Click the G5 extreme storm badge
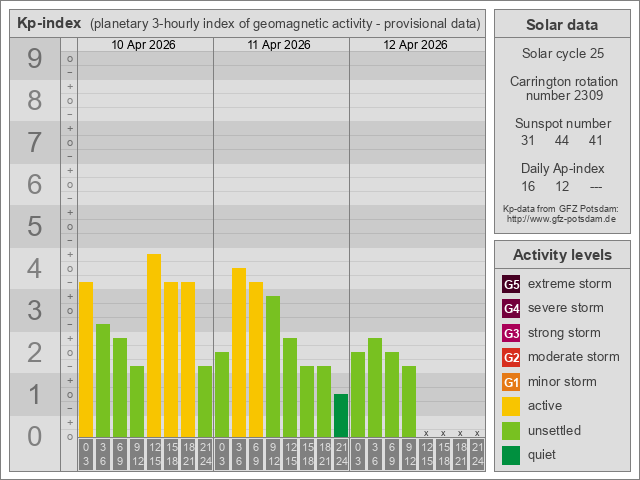Screen dimensions: 640x480 tap(511, 284)
